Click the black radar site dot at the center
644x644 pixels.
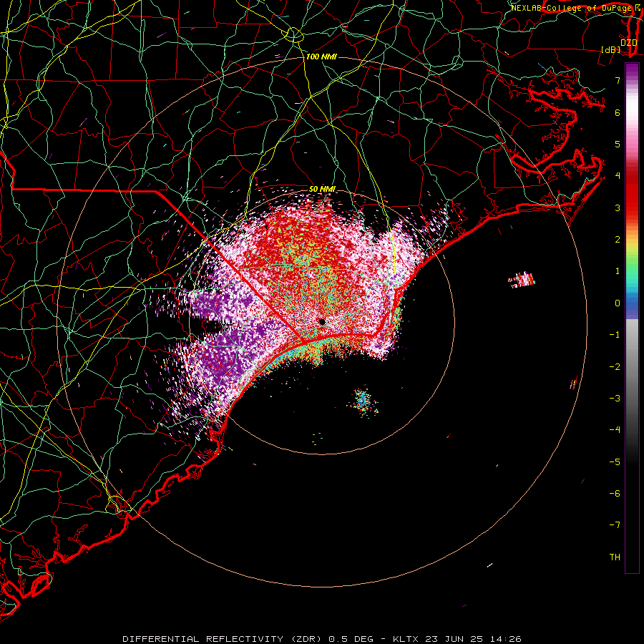point(322,321)
